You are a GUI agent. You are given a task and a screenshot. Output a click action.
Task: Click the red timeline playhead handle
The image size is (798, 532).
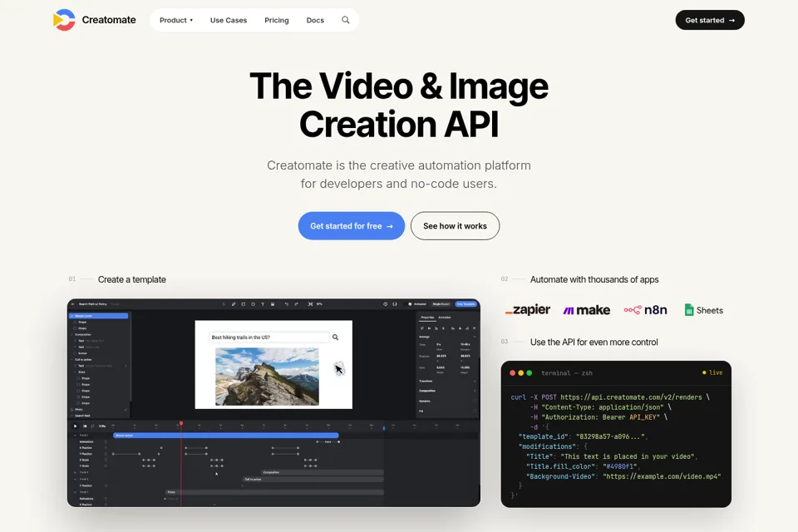coord(181,423)
